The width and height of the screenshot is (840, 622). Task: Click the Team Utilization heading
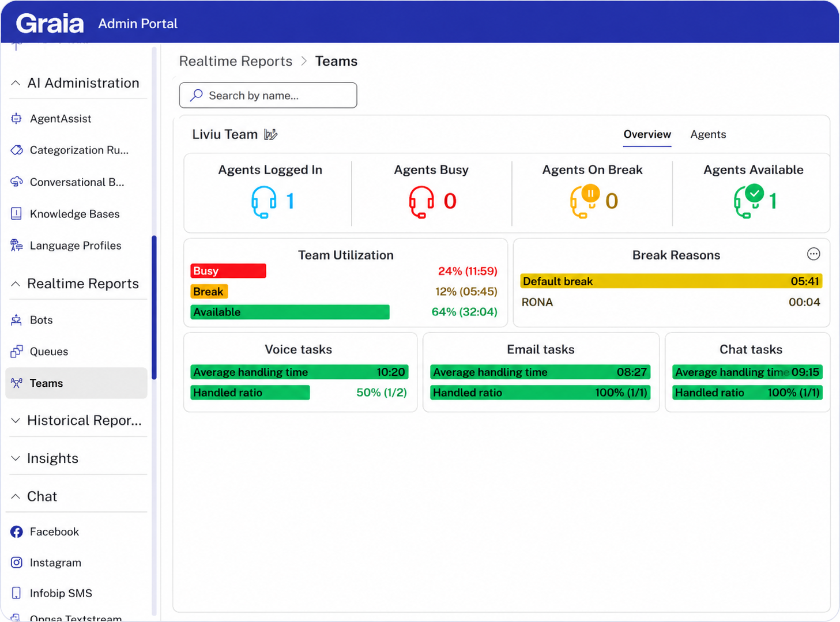coord(346,255)
